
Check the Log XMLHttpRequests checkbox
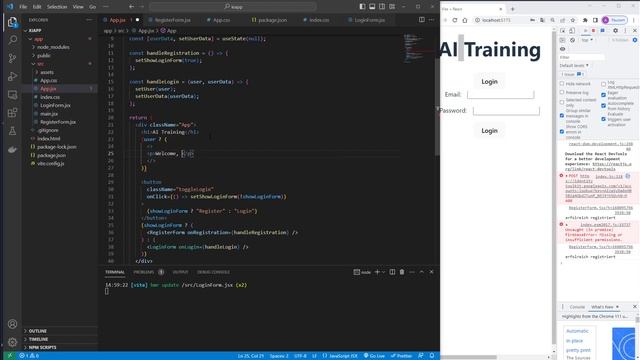click(x=603, y=84)
